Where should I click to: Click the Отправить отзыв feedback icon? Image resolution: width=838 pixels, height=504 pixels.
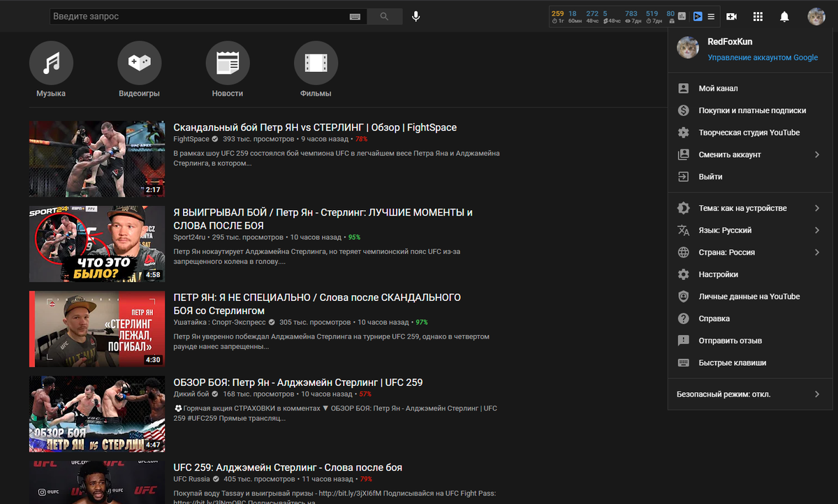pos(684,341)
